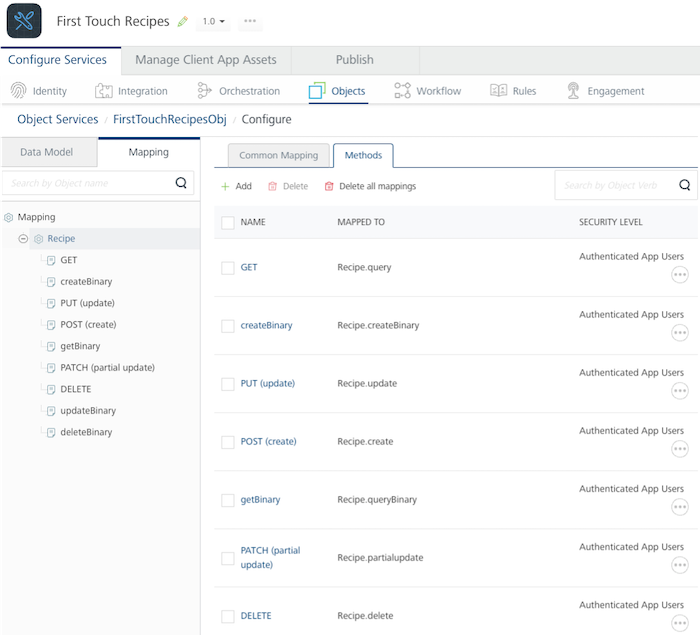Open more options for PUT (update) row

coord(679,391)
